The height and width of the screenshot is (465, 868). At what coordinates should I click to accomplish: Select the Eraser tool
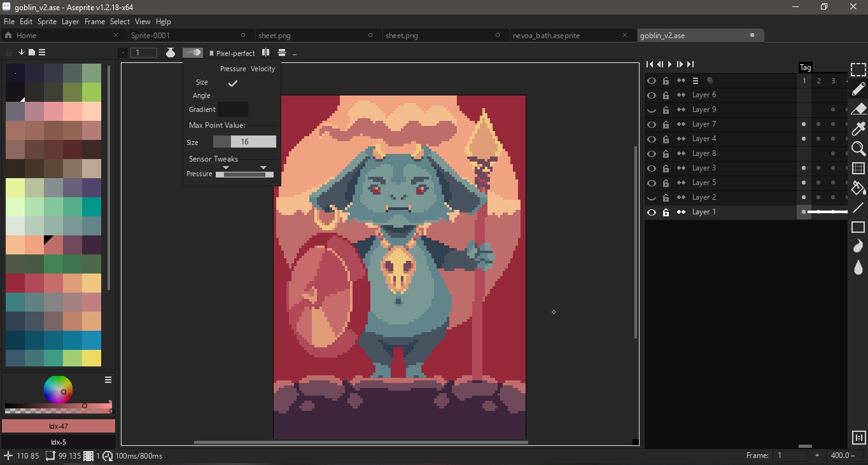click(x=858, y=109)
